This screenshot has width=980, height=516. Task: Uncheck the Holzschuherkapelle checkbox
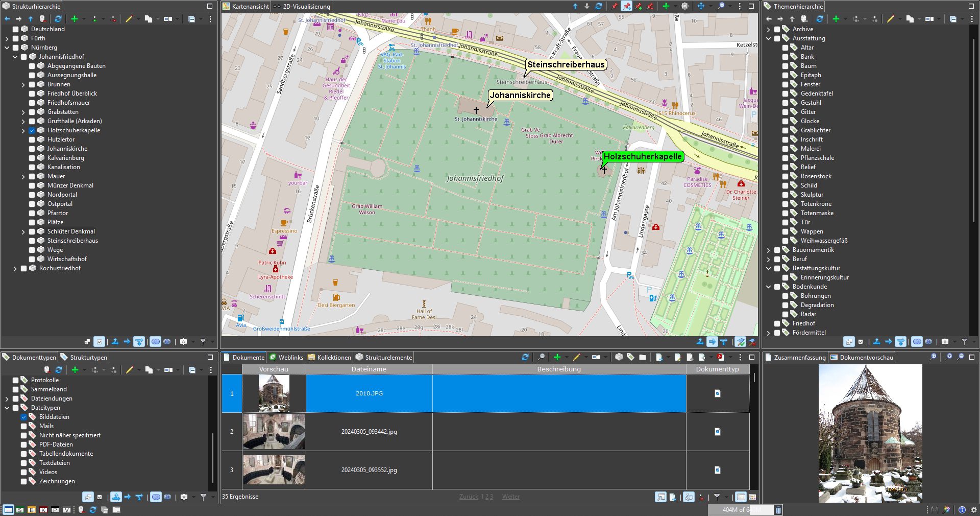[32, 130]
